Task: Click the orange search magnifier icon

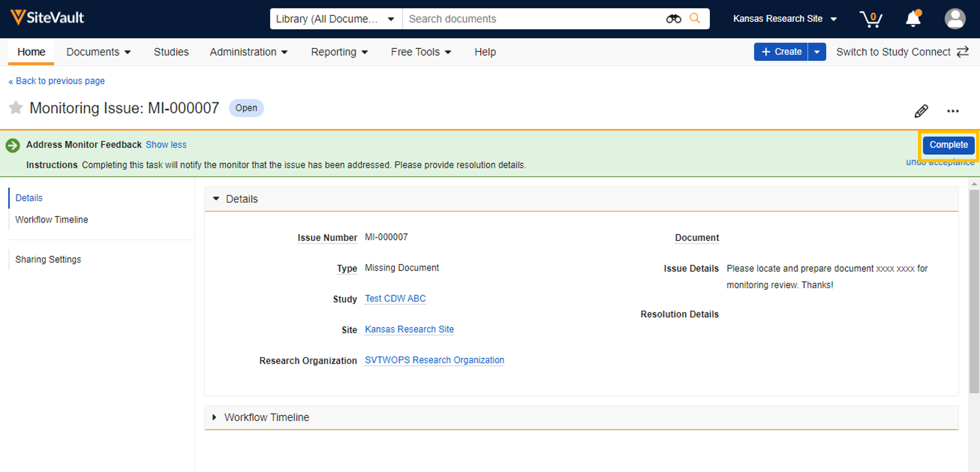Action: click(695, 18)
